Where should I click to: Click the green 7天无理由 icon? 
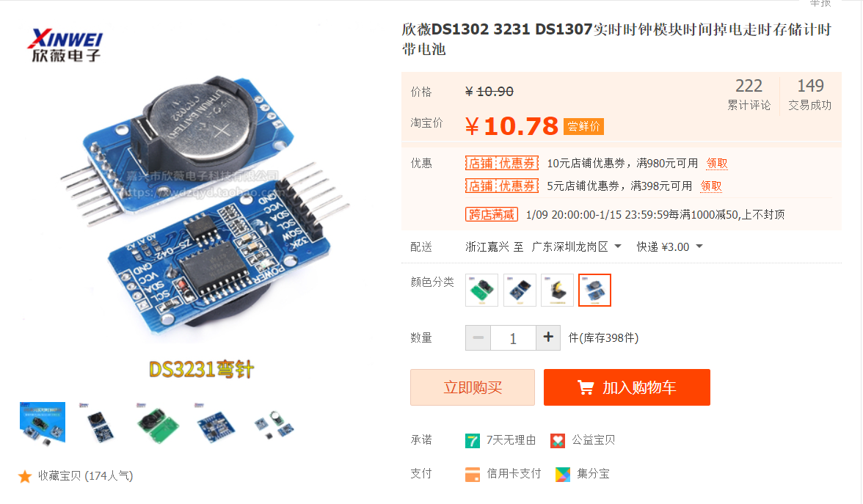coord(473,441)
